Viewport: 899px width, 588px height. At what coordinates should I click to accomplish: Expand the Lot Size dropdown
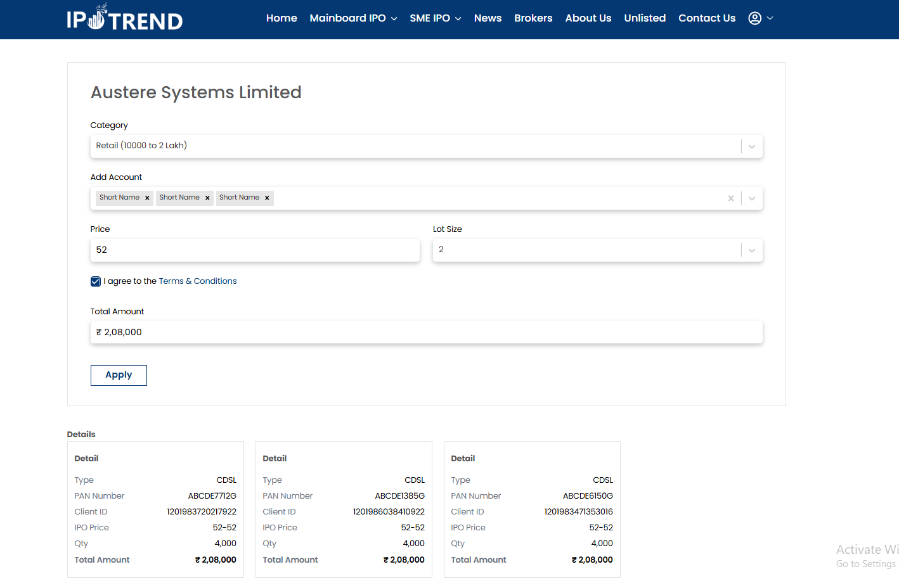point(751,250)
